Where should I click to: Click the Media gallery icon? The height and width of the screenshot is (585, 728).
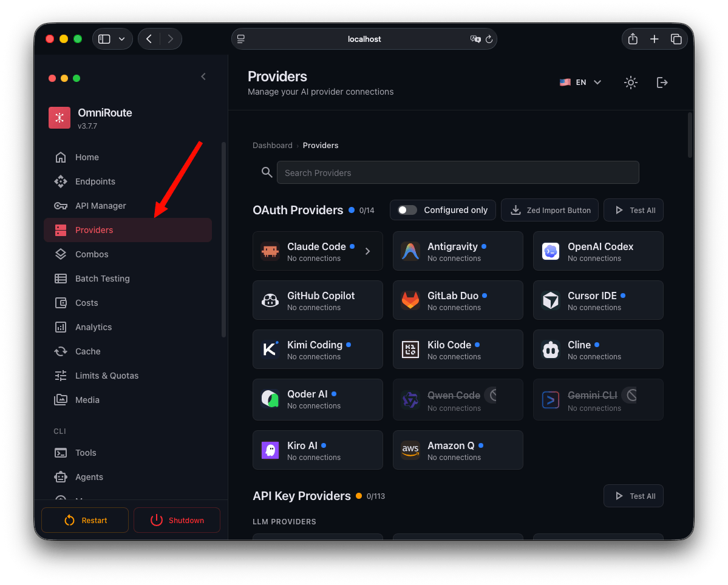61,400
